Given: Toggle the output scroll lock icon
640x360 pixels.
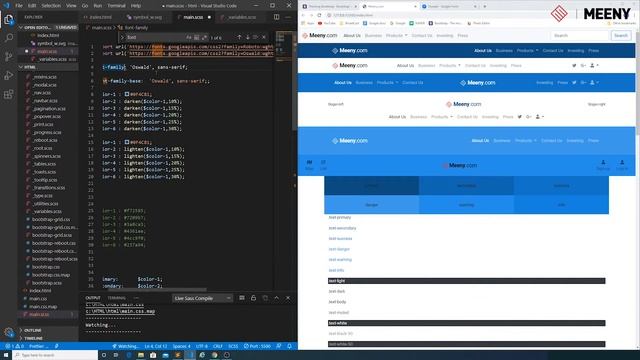Looking at the screenshot, I should point(253,298).
